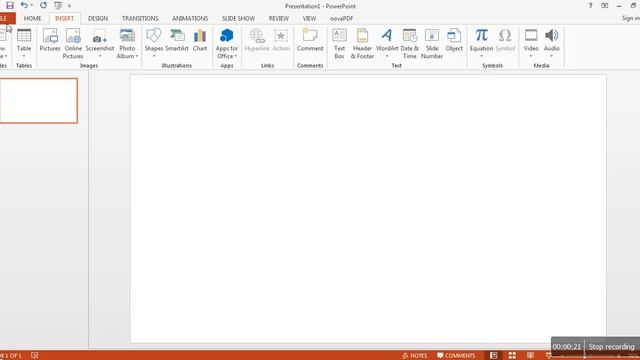
Task: Open Apps for Office
Action: (227, 43)
